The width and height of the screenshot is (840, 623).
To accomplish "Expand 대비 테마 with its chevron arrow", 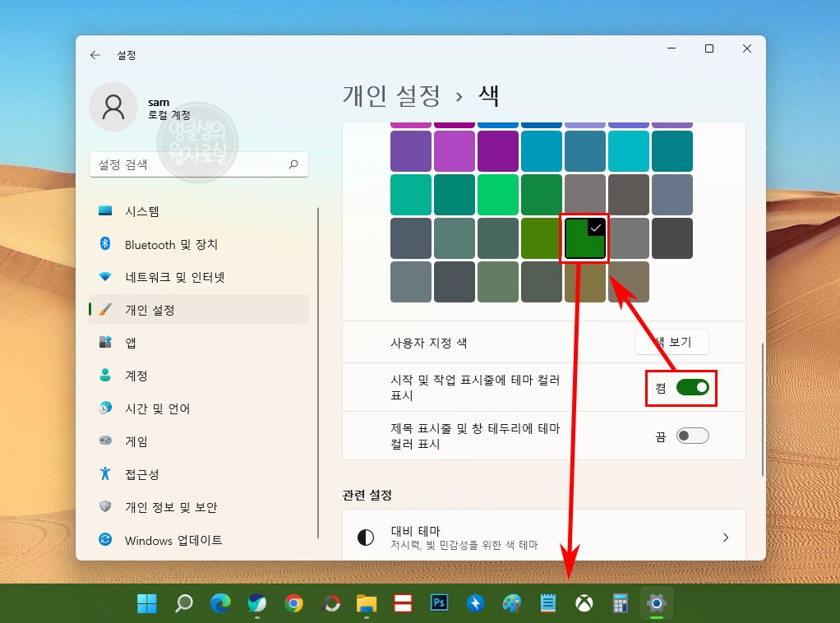I will (726, 538).
